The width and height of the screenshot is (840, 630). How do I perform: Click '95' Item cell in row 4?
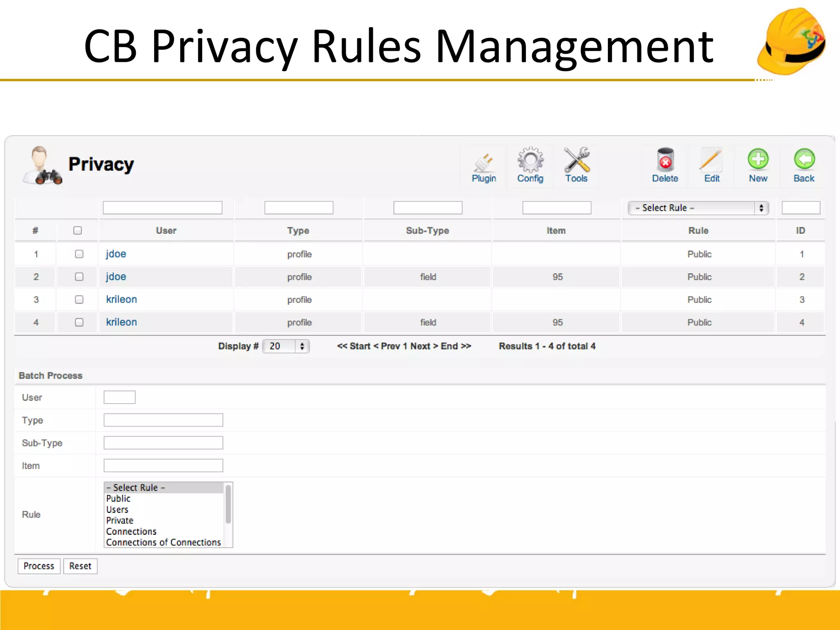click(x=558, y=322)
